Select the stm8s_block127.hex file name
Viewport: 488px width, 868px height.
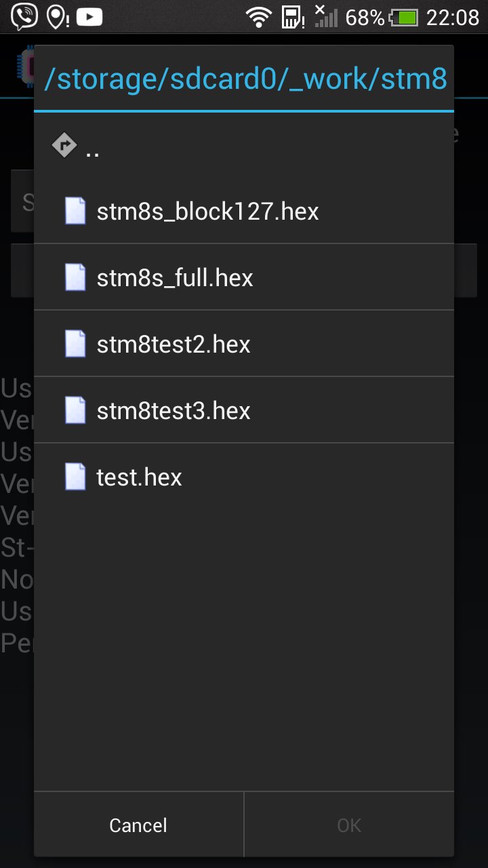(207, 211)
